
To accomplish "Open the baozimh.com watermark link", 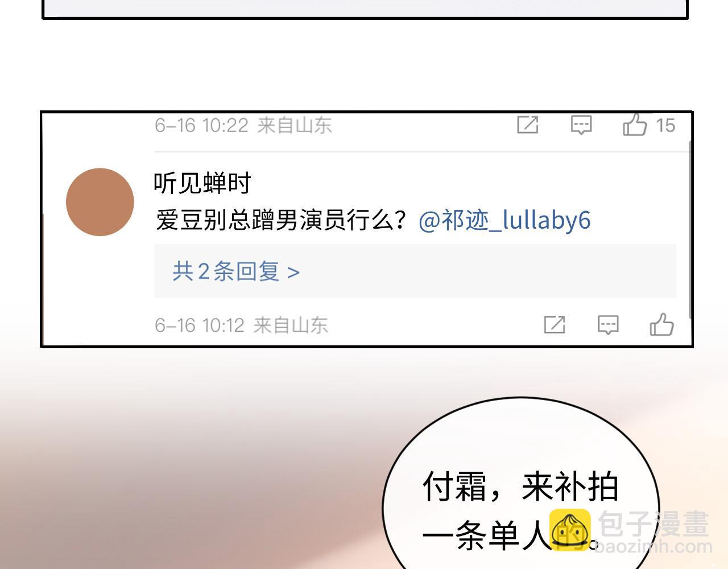I will point(654,547).
